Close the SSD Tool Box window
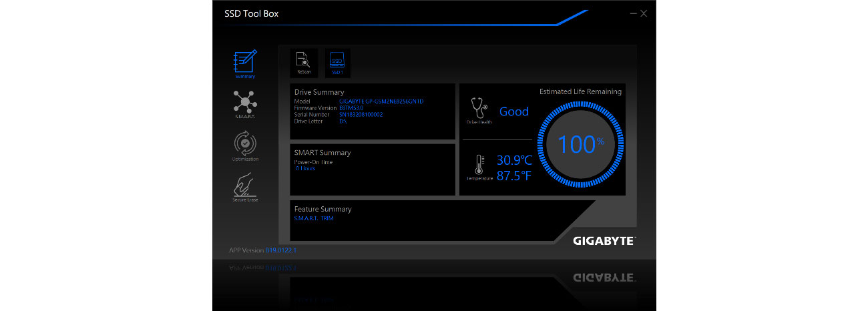This screenshot has width=868, height=311. pos(644,13)
